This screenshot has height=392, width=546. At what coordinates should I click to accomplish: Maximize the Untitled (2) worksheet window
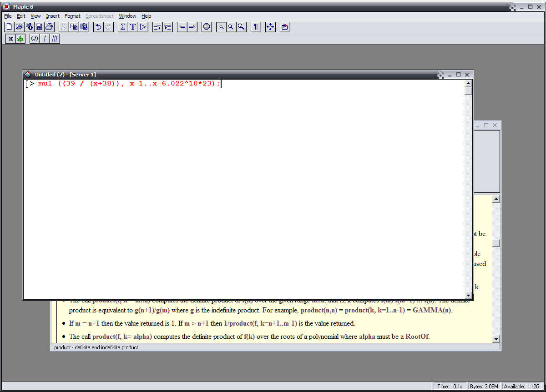click(x=459, y=75)
